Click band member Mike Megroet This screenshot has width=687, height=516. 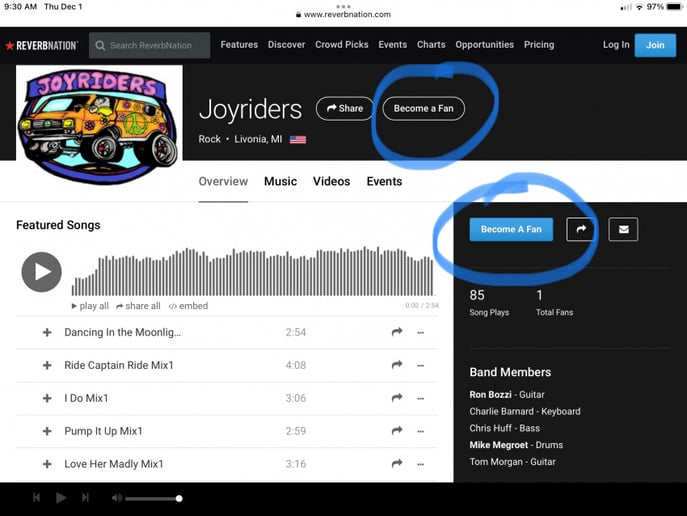499,445
